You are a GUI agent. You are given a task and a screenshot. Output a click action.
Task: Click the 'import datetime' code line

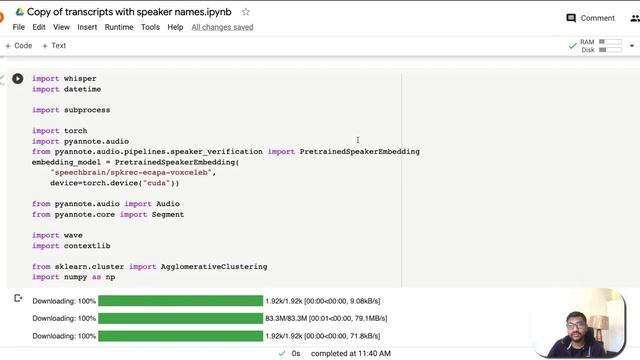click(x=67, y=89)
